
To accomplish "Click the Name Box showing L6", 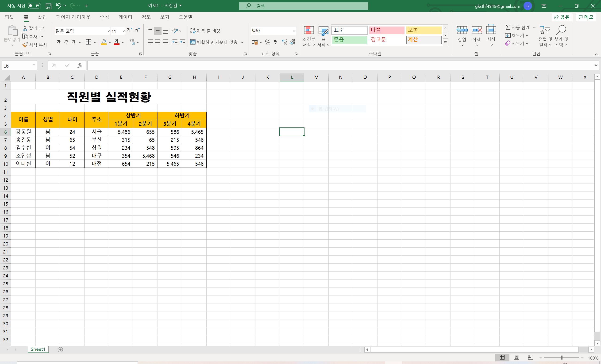I will tap(17, 65).
